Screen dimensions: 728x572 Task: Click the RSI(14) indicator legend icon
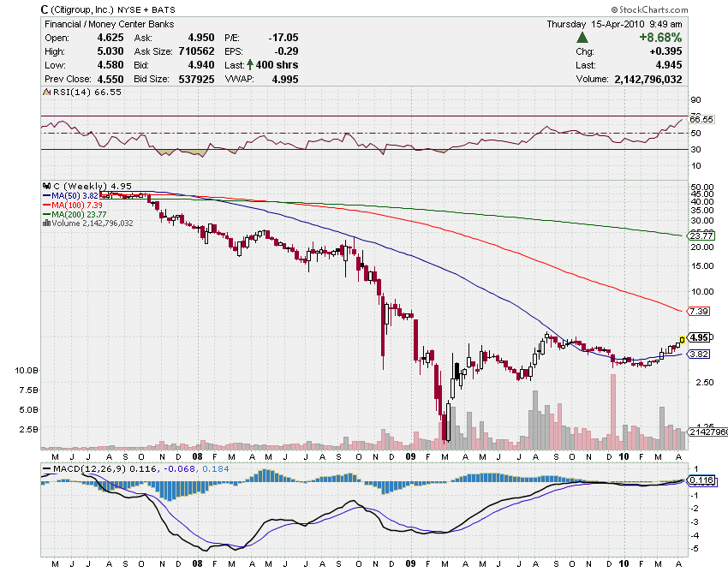click(46, 92)
